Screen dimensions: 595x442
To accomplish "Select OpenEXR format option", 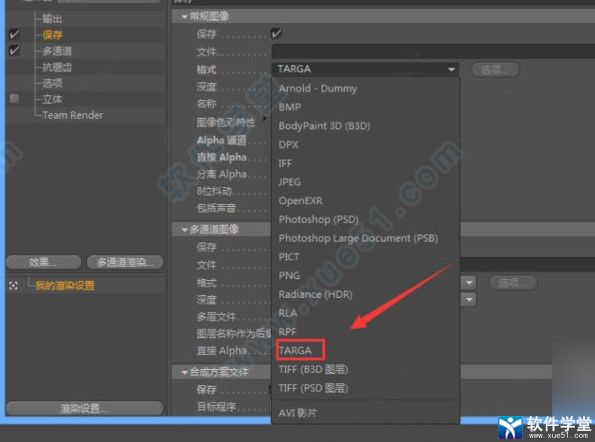I will point(301,201).
